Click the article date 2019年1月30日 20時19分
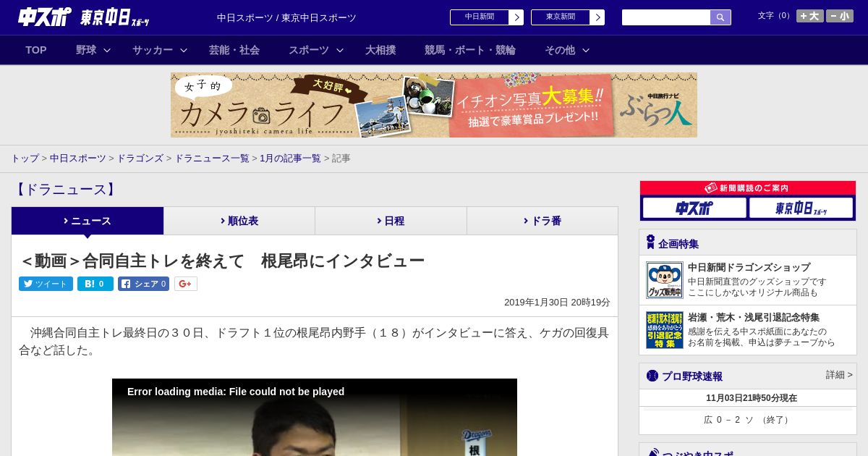The height and width of the screenshot is (456, 868). (557, 303)
